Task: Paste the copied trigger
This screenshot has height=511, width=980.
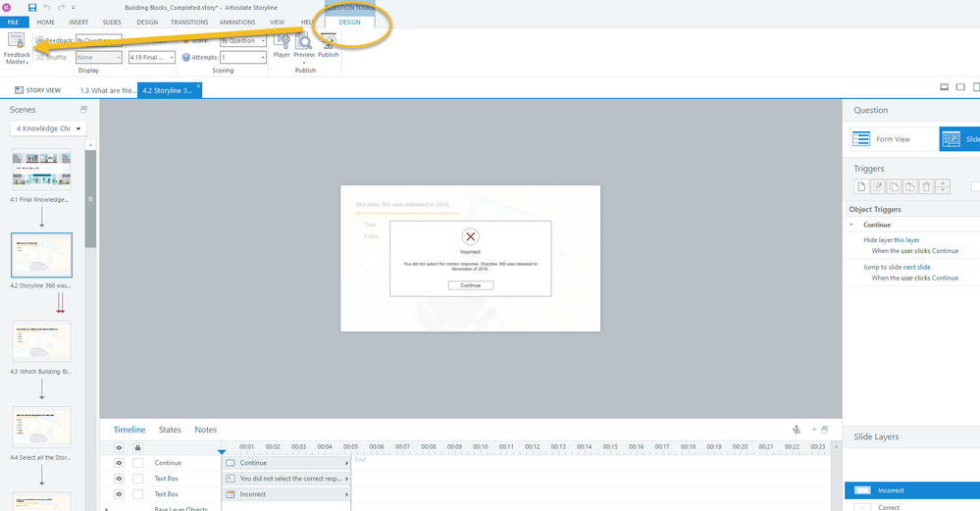Action: (x=910, y=186)
